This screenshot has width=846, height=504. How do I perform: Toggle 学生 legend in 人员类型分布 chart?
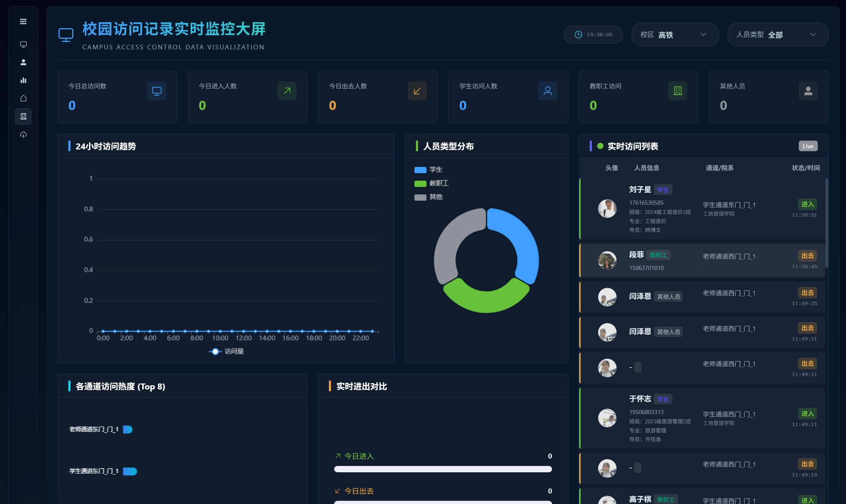click(x=428, y=170)
